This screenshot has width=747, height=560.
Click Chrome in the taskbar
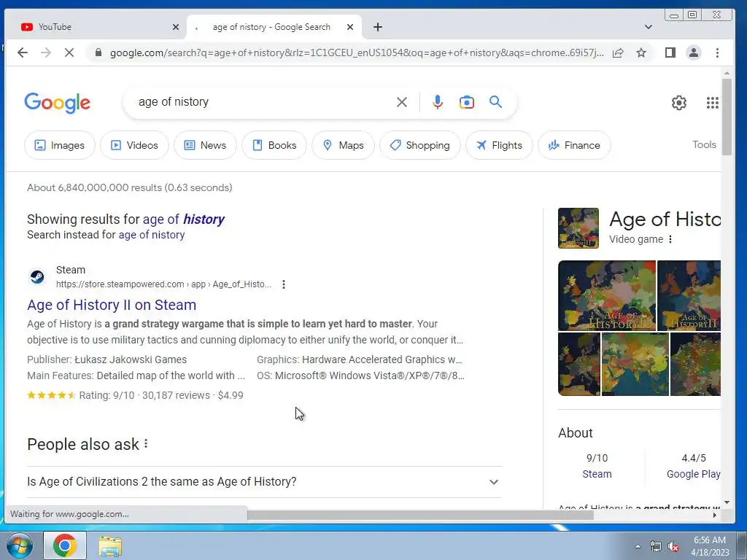[65, 545]
